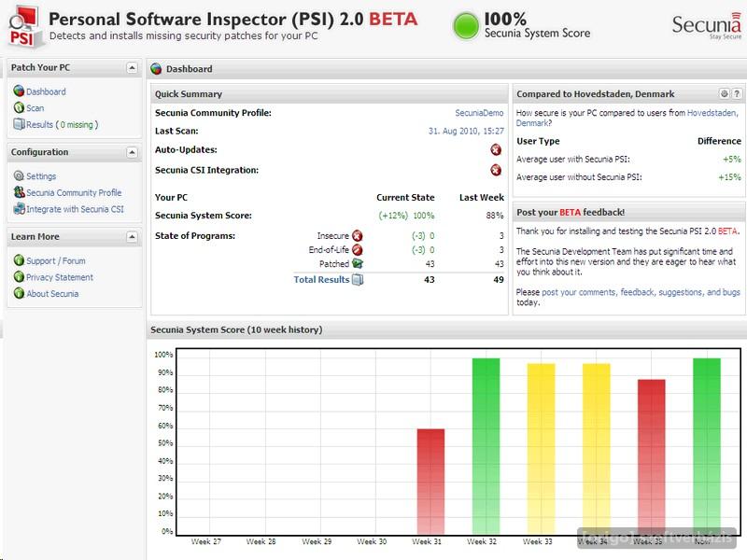Viewport: 747px width, 560px height.
Task: Collapse the Learn More panel
Action: 132,237
